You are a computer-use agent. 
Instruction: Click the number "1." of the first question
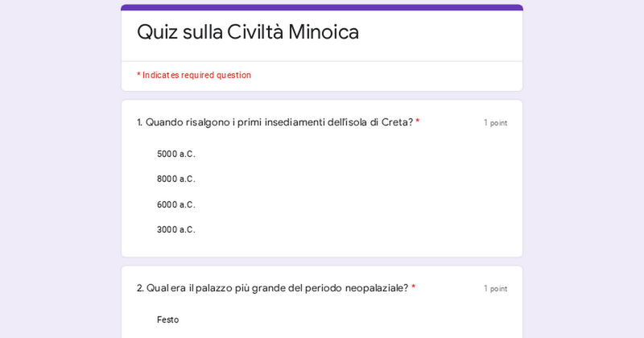click(x=140, y=122)
